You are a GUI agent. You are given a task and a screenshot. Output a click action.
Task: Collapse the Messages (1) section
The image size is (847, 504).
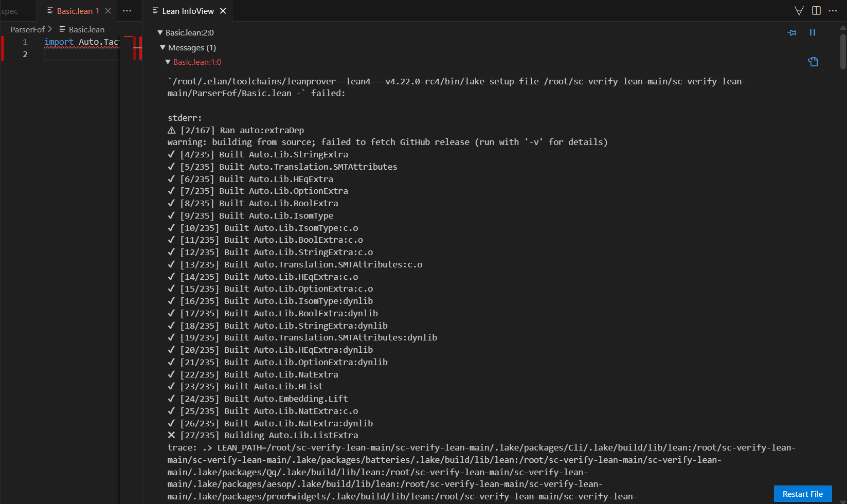[163, 48]
